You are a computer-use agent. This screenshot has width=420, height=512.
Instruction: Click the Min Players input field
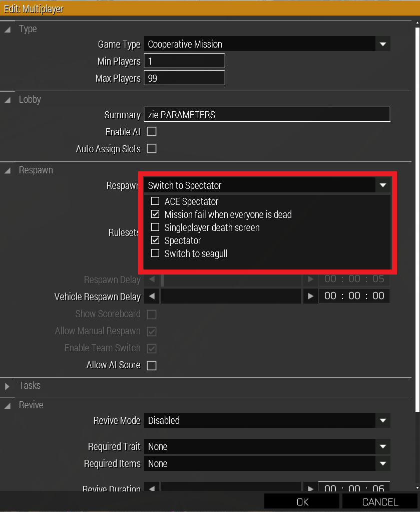(x=184, y=61)
